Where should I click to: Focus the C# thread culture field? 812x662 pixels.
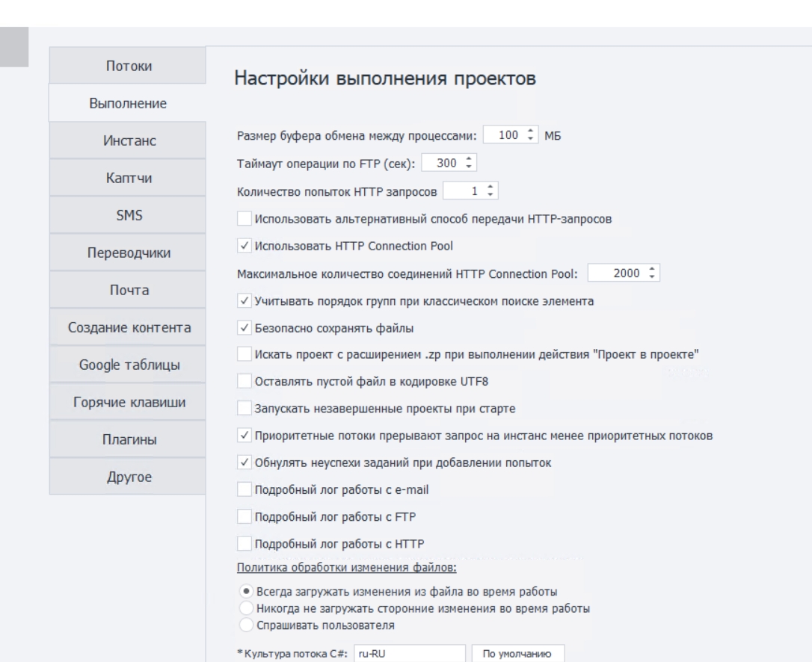(x=410, y=654)
